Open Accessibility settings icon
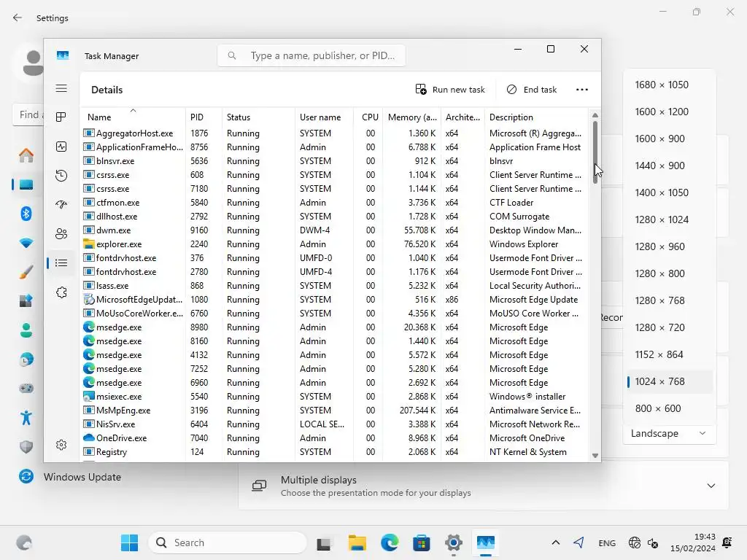The width and height of the screenshot is (747, 560). pos(26,418)
